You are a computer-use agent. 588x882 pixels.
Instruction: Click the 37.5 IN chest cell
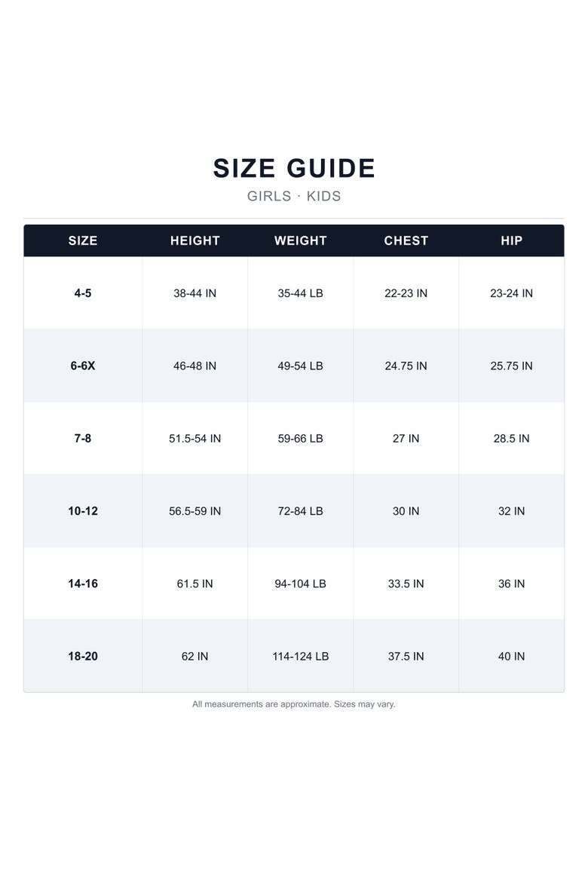pyautogui.click(x=406, y=656)
